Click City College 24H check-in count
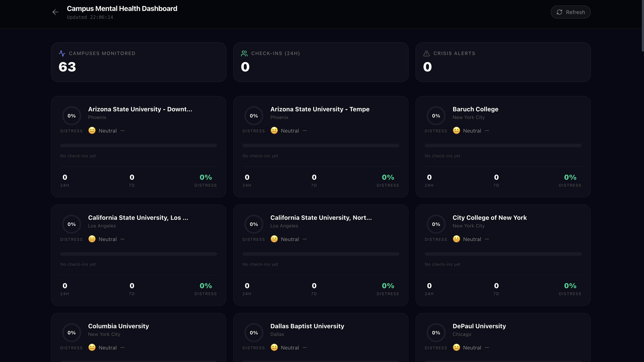 click(x=429, y=286)
